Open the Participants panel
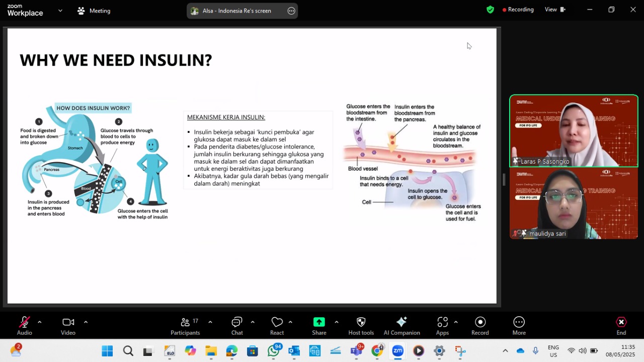644x362 pixels. (x=185, y=326)
